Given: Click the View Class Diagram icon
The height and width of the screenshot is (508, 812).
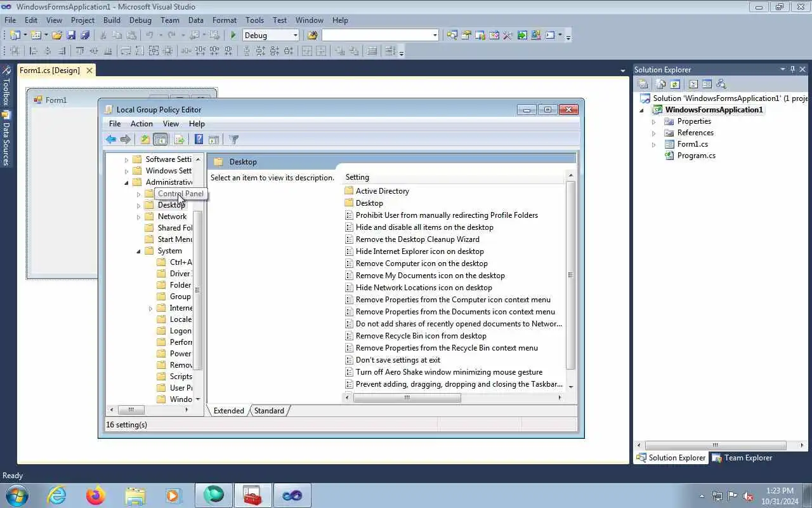Looking at the screenshot, I should [721, 84].
